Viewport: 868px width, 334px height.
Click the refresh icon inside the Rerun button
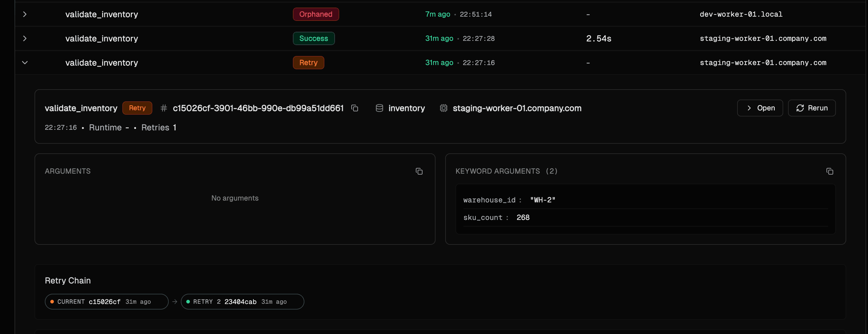800,108
